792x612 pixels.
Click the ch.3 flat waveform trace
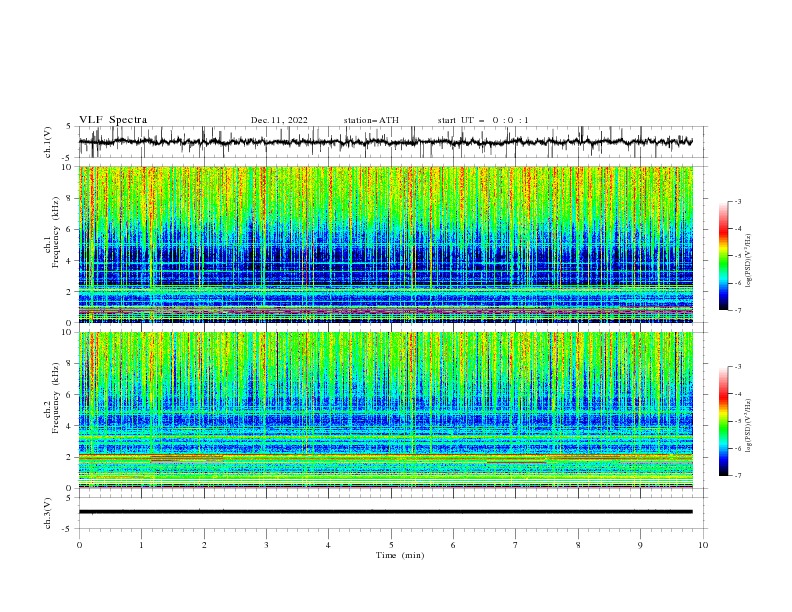385,512
